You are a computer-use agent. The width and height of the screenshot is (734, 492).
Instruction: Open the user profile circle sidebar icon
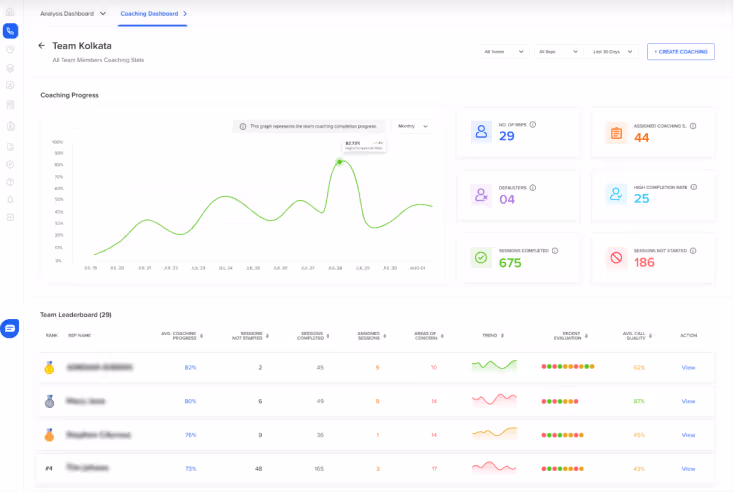point(10,85)
